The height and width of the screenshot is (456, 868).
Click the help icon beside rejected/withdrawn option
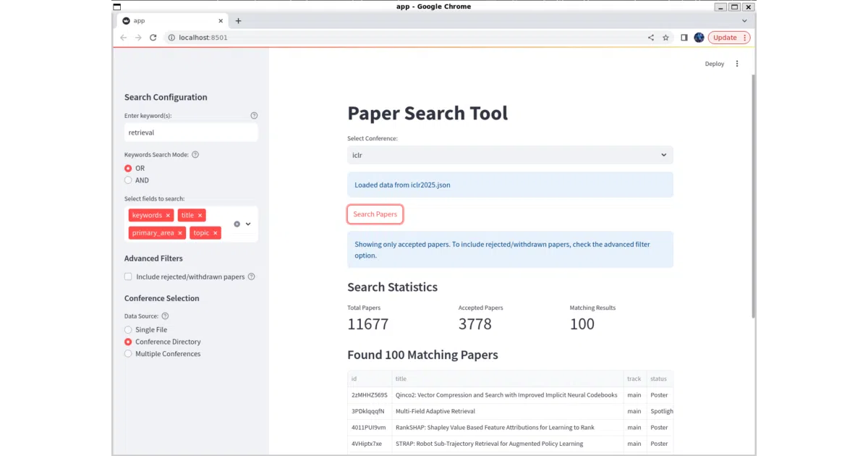point(252,276)
